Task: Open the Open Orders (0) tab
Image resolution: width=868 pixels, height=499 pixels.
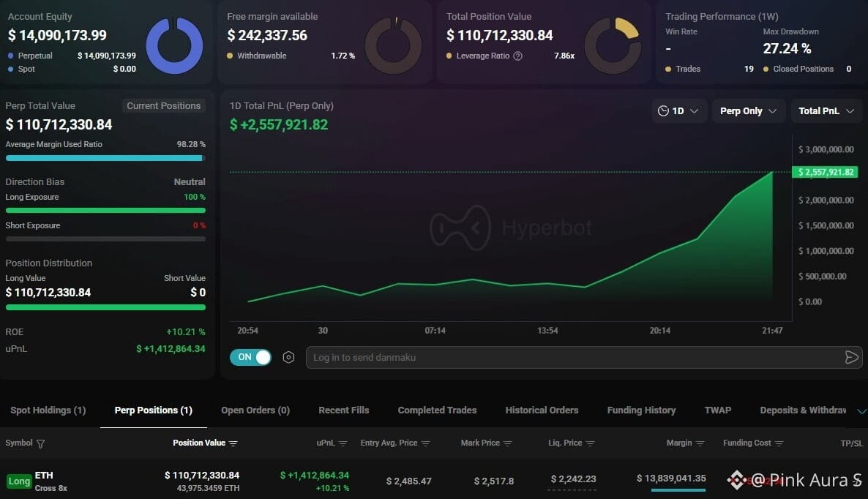Action: (255, 410)
